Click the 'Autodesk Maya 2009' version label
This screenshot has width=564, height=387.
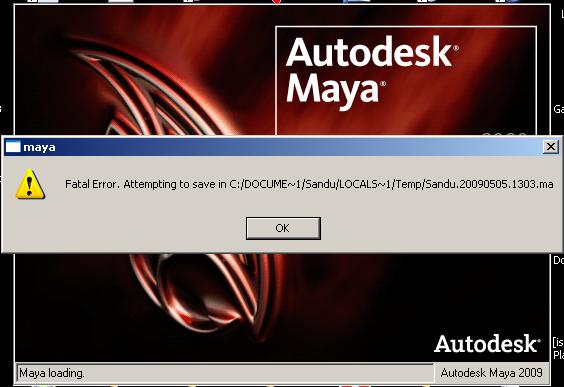(x=491, y=373)
